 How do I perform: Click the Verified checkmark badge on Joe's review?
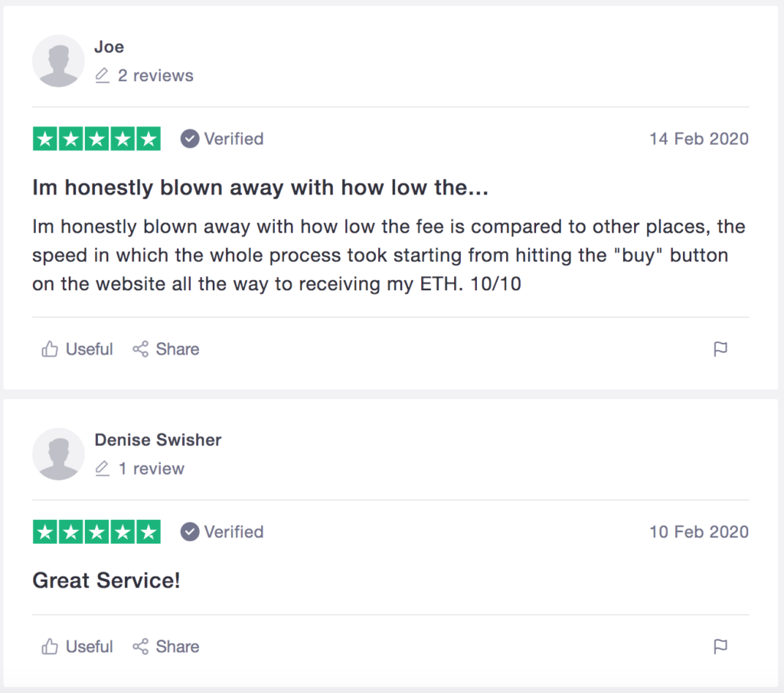click(190, 139)
